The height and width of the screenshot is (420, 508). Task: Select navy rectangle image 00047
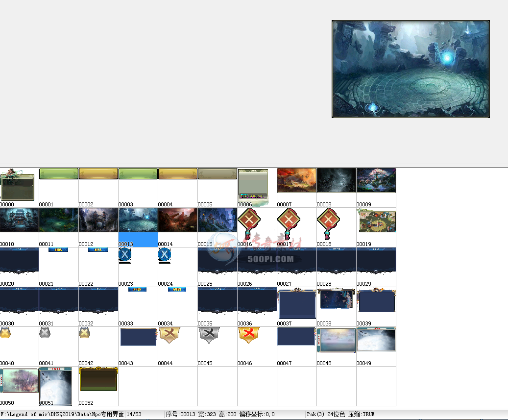click(296, 336)
